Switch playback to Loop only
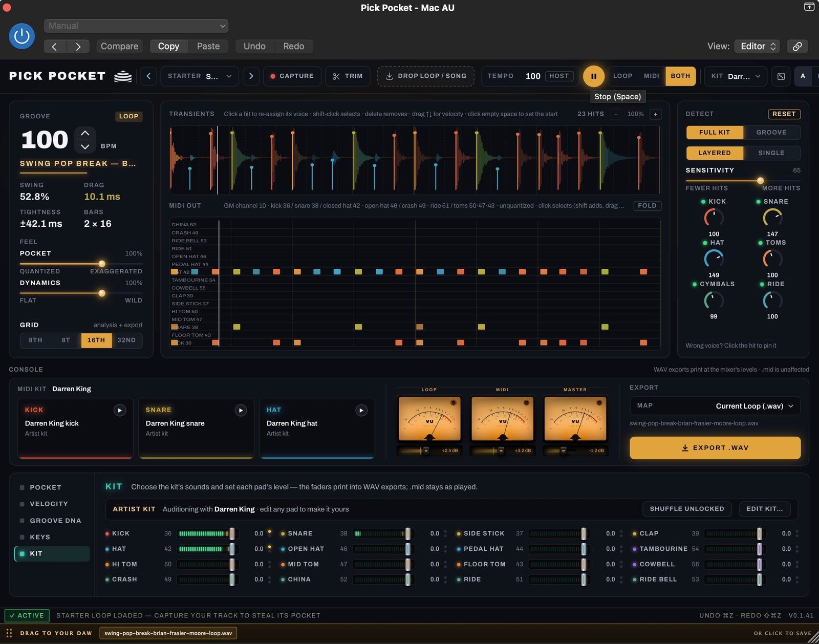The image size is (819, 644). point(622,76)
